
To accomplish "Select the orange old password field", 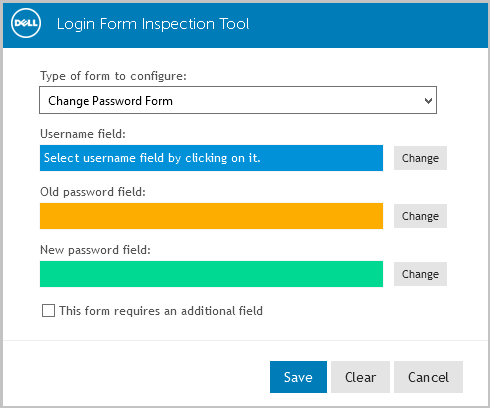I will [211, 216].
